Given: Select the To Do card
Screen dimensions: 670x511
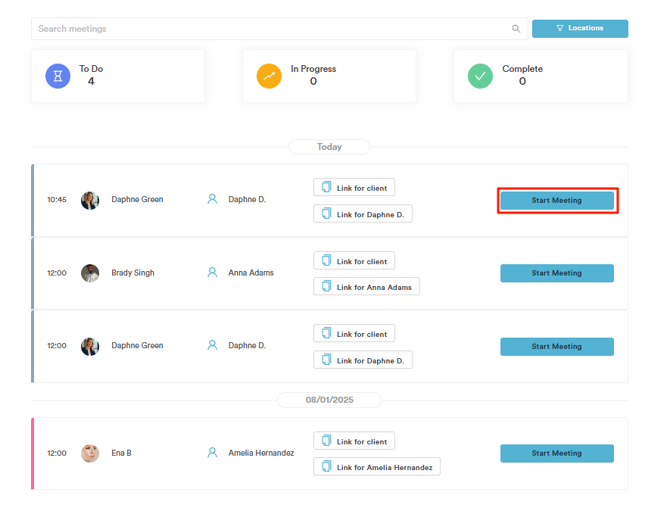Looking at the screenshot, I should 118,76.
